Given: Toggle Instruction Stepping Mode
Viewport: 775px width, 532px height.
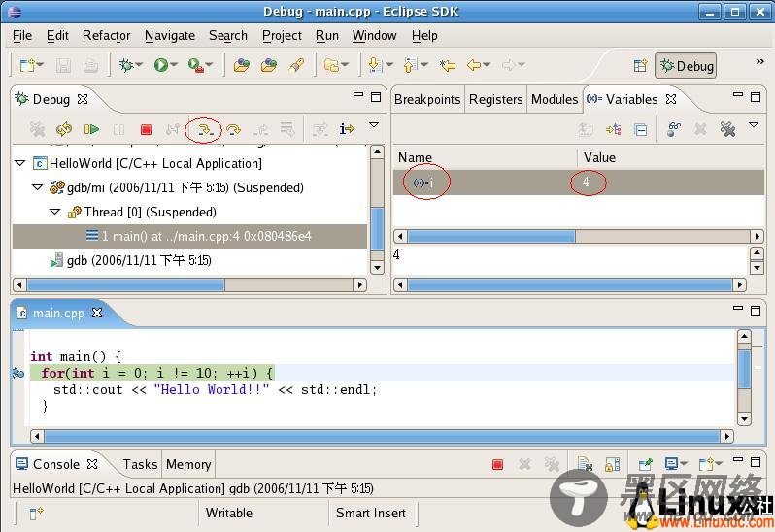Looking at the screenshot, I should pyautogui.click(x=347, y=129).
